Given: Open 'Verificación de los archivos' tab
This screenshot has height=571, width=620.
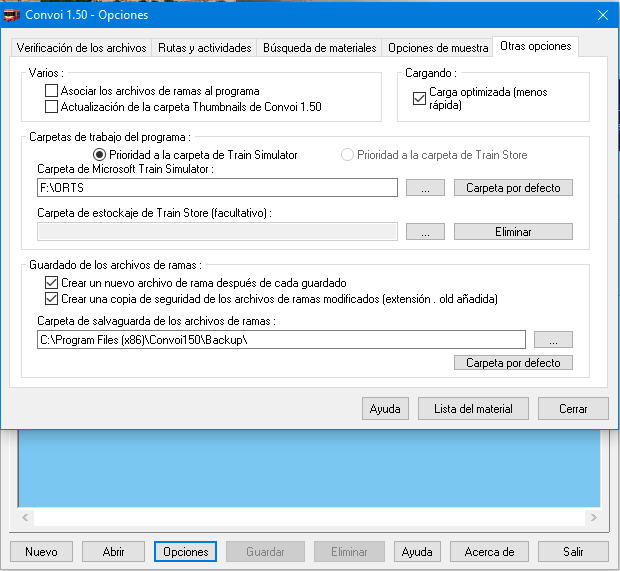Looking at the screenshot, I should [x=81, y=48].
